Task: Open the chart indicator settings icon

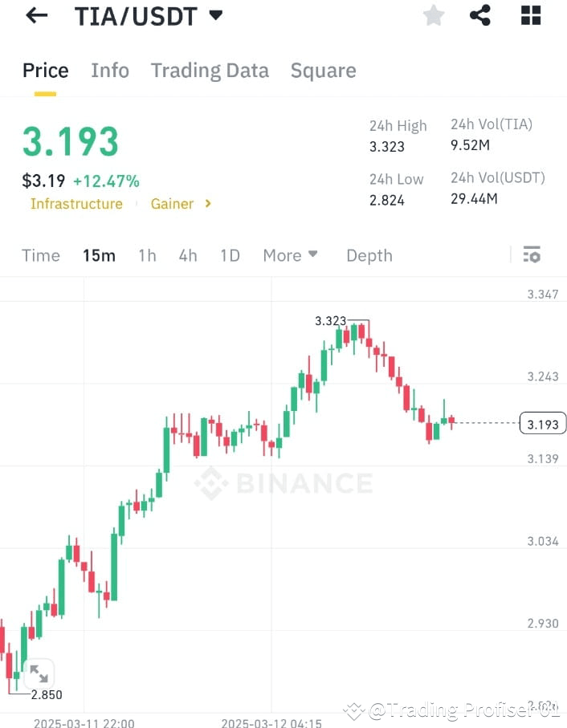Action: coord(532,254)
